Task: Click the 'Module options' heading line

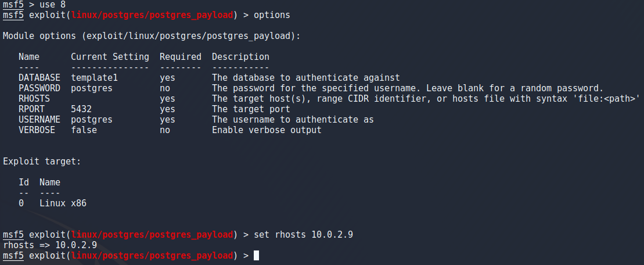Action: 152,36
